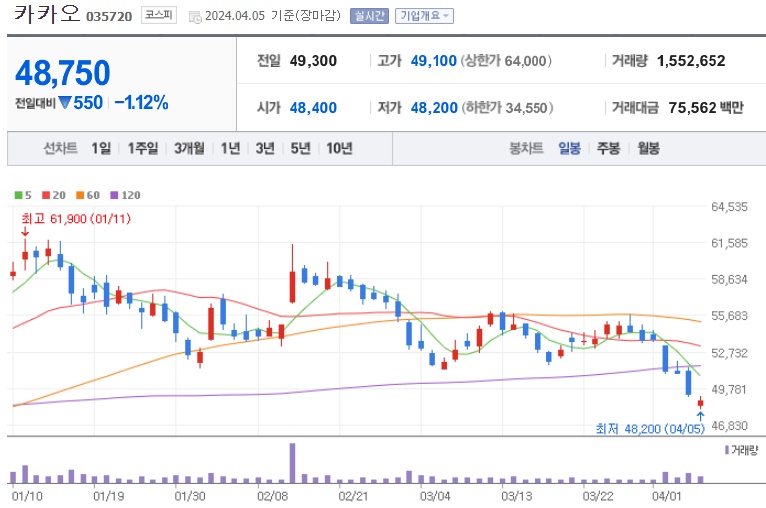Switch to 주봉 weekly candle chart
The height and width of the screenshot is (508, 766).
[x=608, y=148]
